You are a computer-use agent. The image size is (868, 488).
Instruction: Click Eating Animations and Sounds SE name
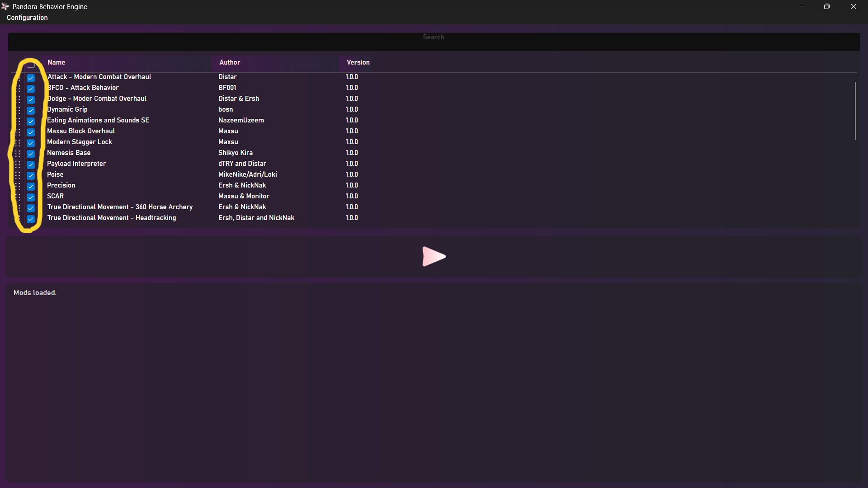coord(98,120)
